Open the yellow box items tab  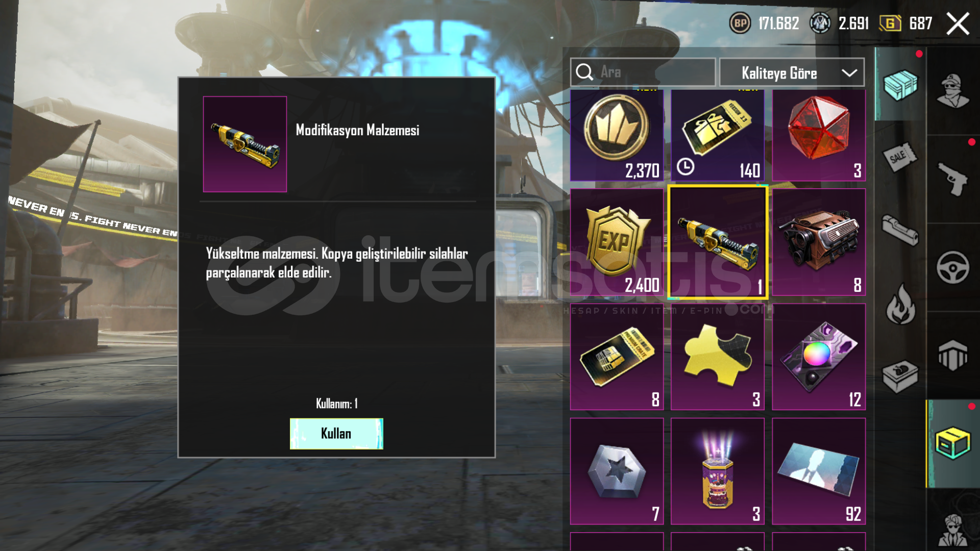pos(952,443)
